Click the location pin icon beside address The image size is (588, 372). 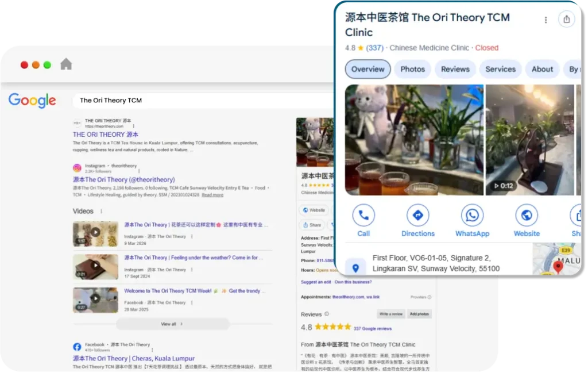(x=355, y=268)
